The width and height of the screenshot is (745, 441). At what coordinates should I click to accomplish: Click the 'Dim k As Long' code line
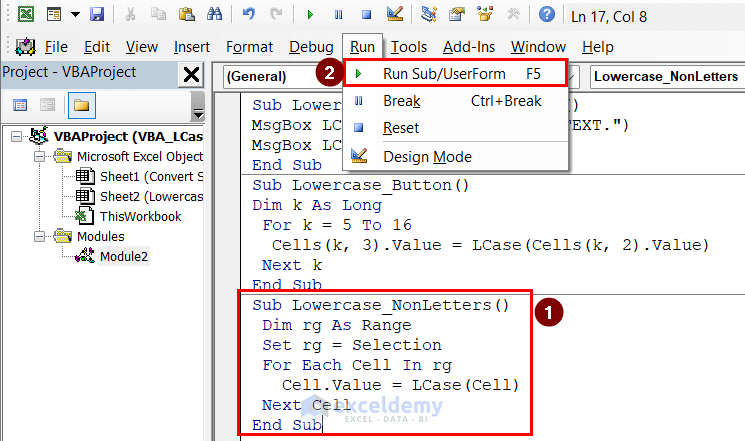317,205
